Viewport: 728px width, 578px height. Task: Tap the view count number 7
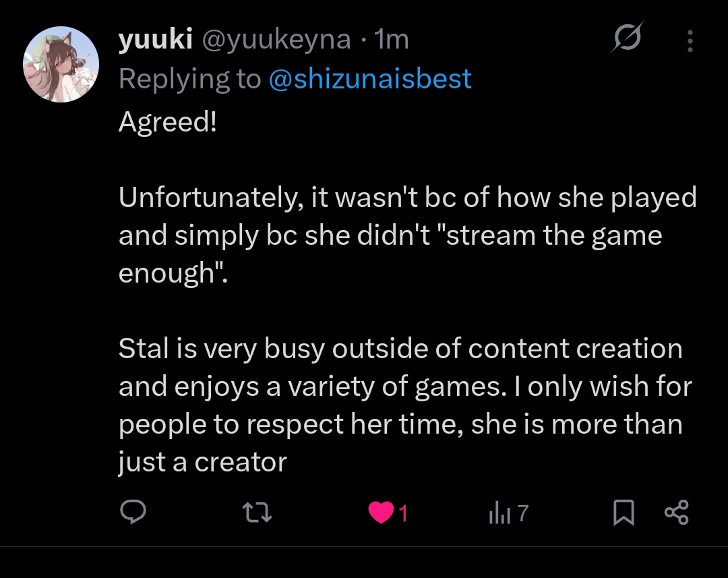[x=522, y=515]
